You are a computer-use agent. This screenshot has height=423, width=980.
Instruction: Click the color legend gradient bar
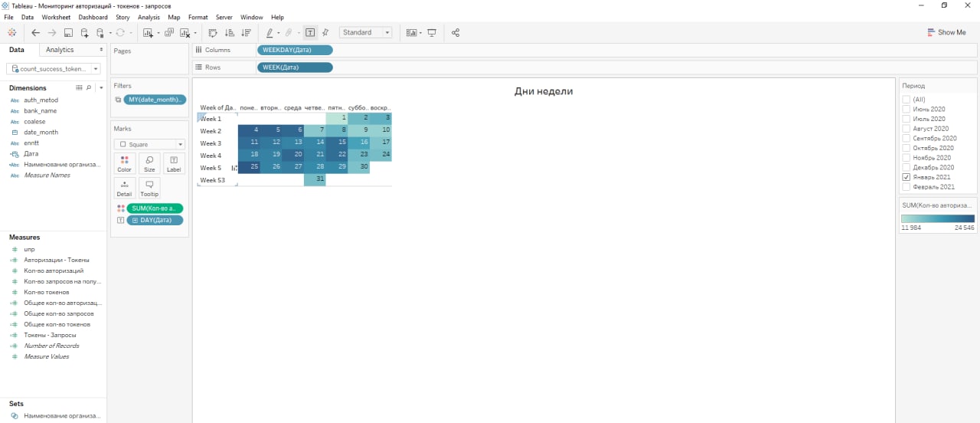click(x=938, y=218)
